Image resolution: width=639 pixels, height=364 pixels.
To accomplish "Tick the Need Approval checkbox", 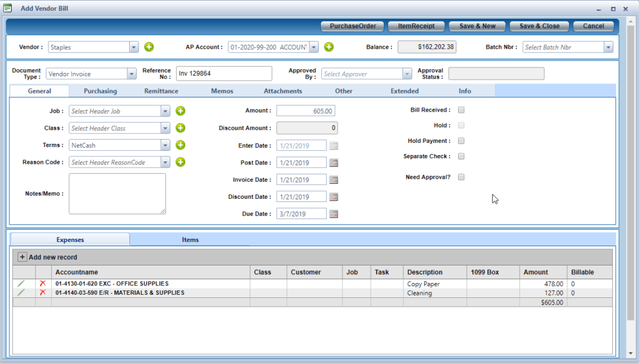I will point(461,177).
